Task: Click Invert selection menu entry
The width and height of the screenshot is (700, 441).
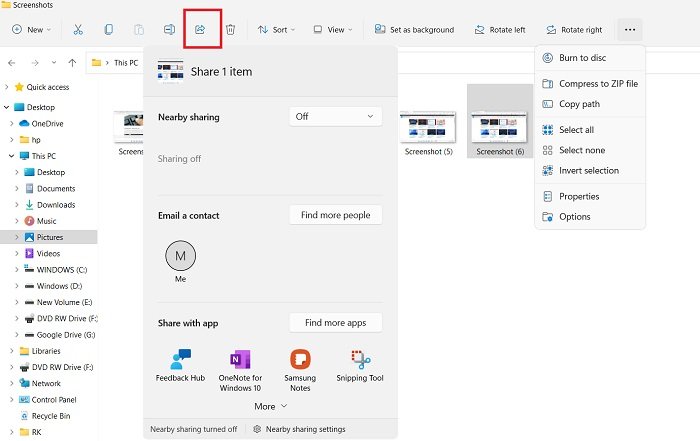Action: [x=588, y=170]
